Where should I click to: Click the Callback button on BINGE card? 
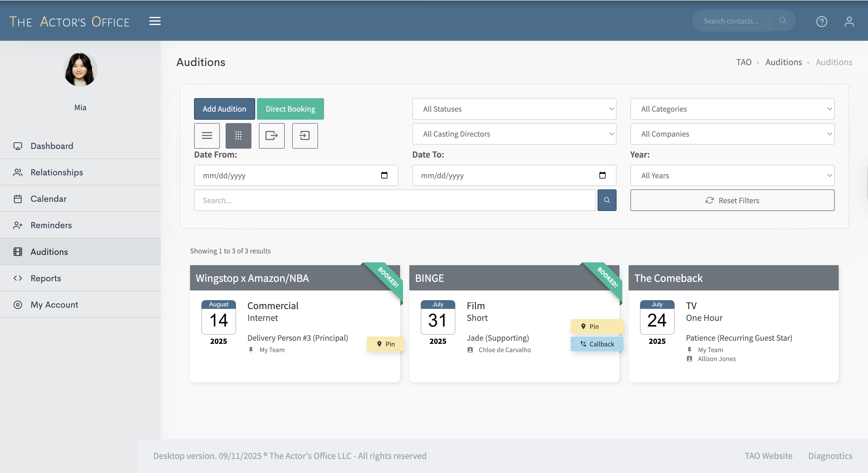click(x=597, y=344)
